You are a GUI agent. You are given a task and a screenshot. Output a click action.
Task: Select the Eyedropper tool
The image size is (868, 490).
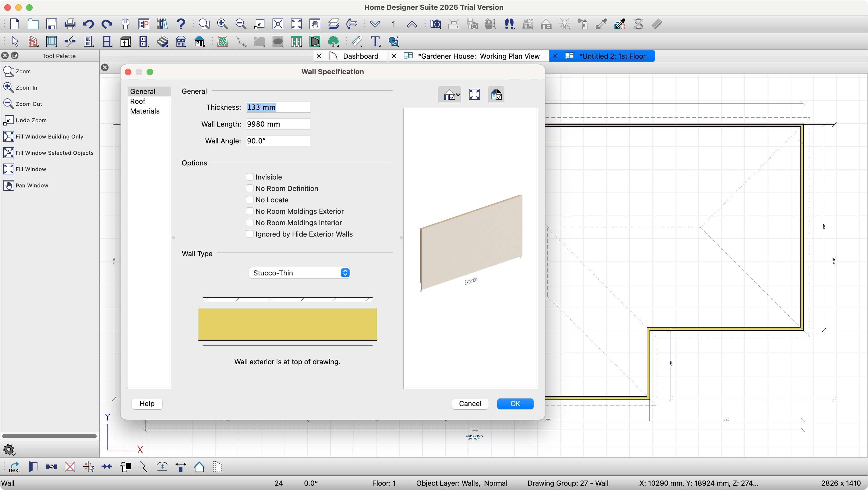coord(601,24)
